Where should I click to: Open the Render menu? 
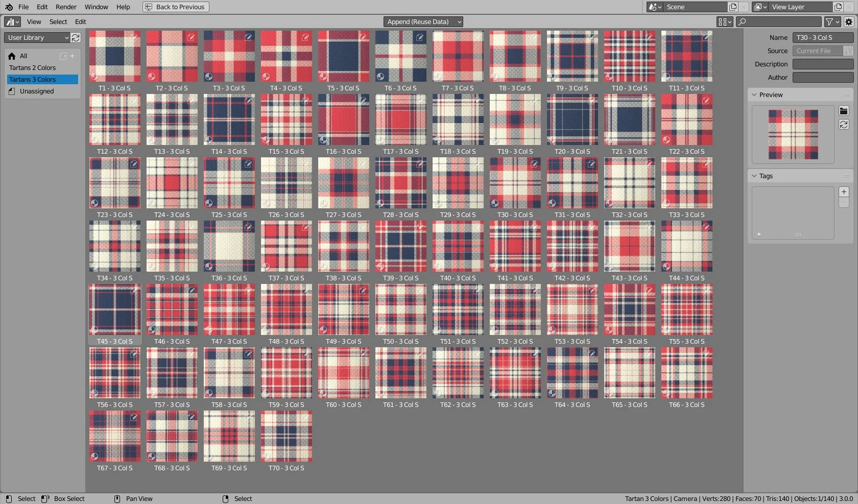pos(66,6)
